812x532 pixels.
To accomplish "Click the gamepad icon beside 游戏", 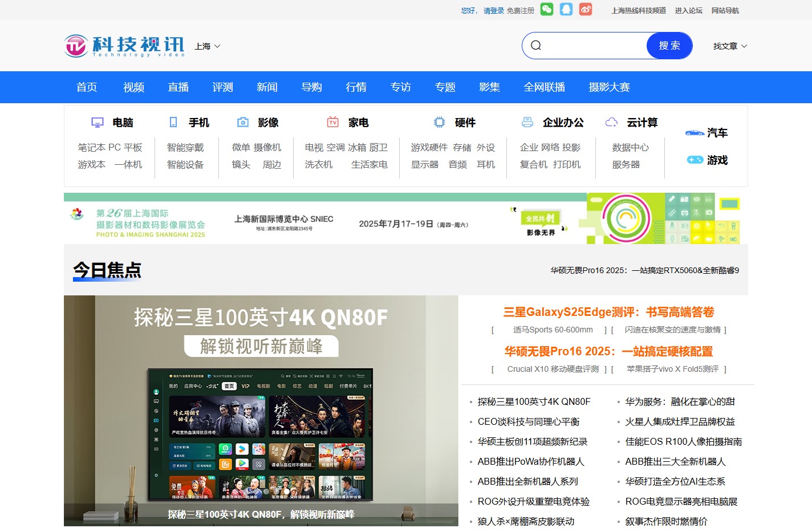I will point(695,160).
